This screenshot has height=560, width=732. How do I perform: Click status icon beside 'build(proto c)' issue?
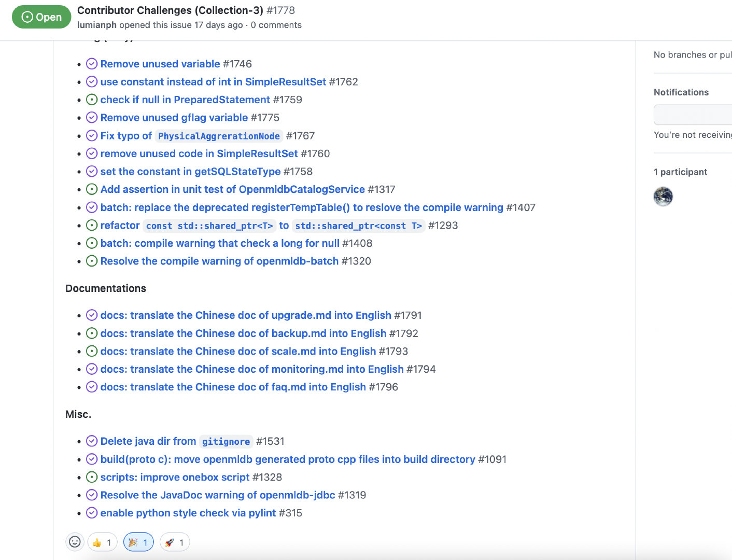[x=92, y=459]
